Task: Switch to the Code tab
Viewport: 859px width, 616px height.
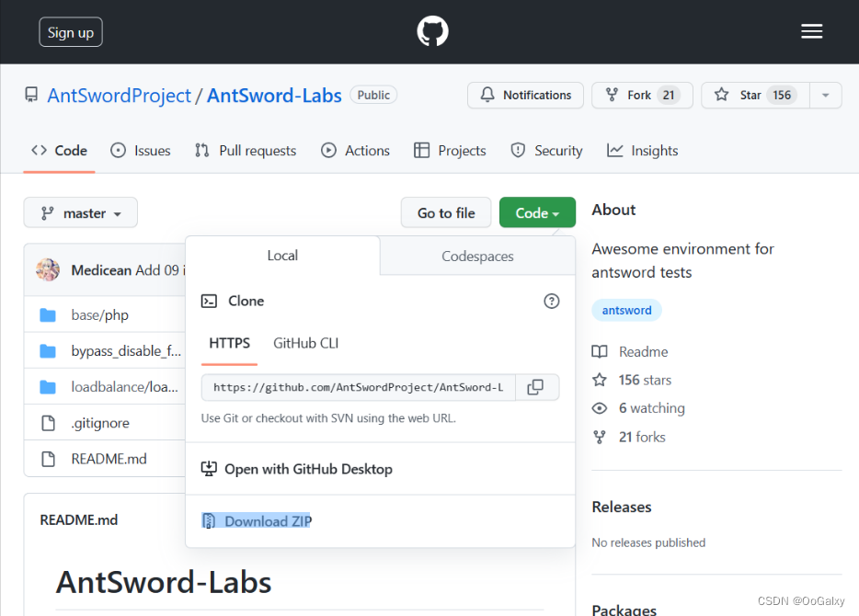Action: click(59, 151)
